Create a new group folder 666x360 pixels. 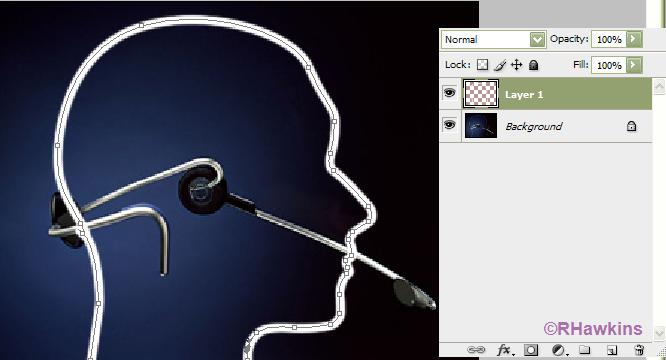click(x=585, y=350)
